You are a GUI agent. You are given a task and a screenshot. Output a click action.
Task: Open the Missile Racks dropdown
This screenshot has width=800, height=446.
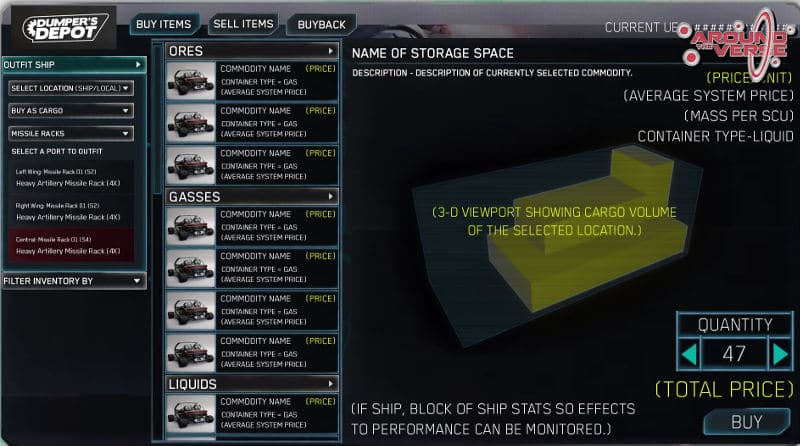[x=71, y=134]
